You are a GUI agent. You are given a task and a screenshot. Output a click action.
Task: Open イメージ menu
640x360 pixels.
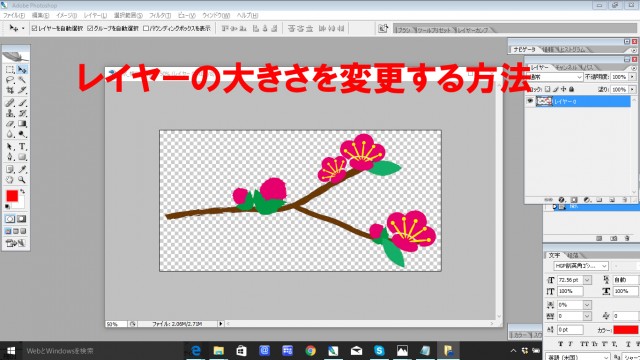tap(66, 16)
